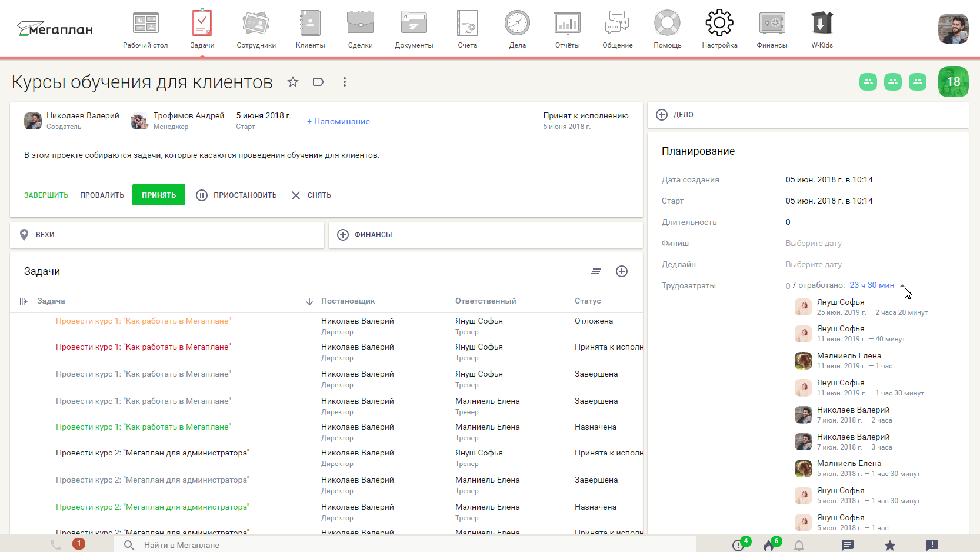Add a new ДЕЛО
Image resolution: width=980 pixels, height=552 pixels.
(808, 115)
